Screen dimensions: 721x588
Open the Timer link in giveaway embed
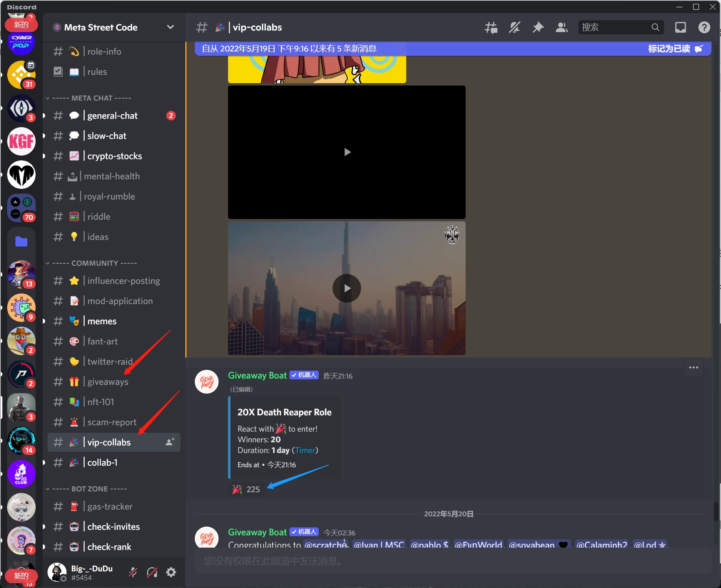[x=305, y=451]
